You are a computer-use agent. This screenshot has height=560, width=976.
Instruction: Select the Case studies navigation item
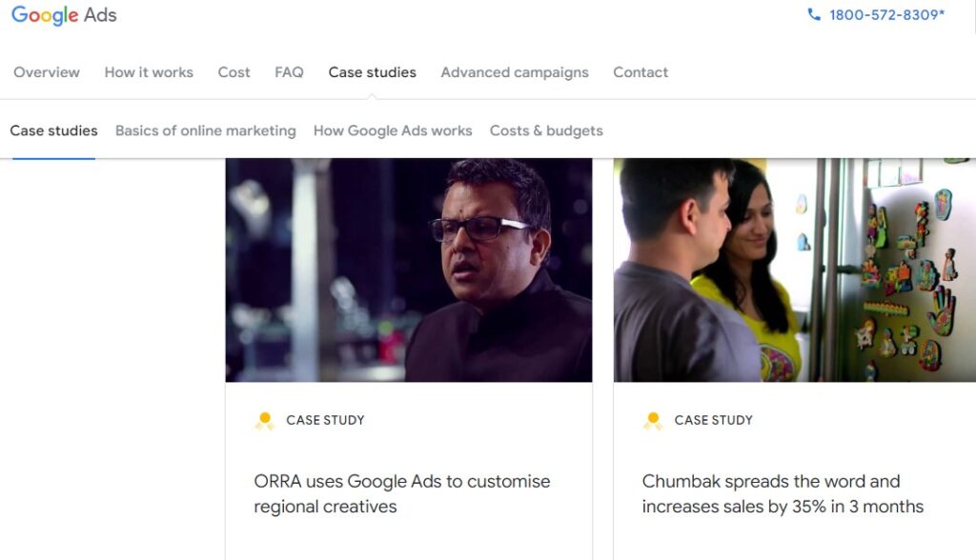(372, 72)
